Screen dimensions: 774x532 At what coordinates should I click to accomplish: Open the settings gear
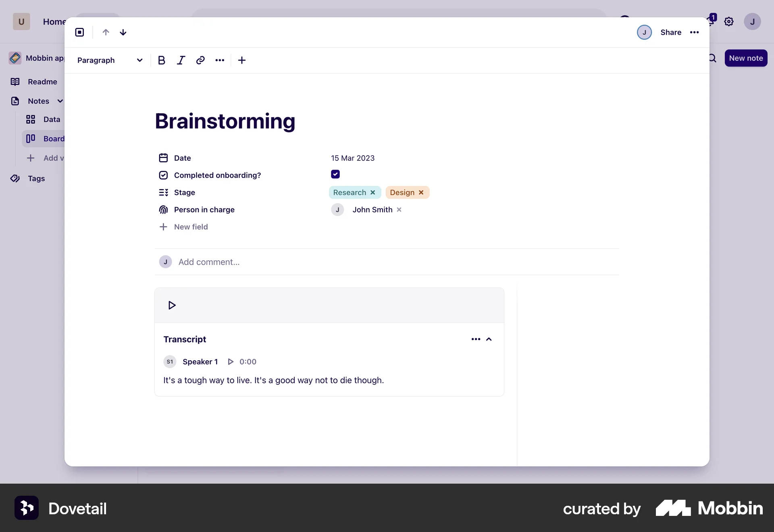point(728,22)
